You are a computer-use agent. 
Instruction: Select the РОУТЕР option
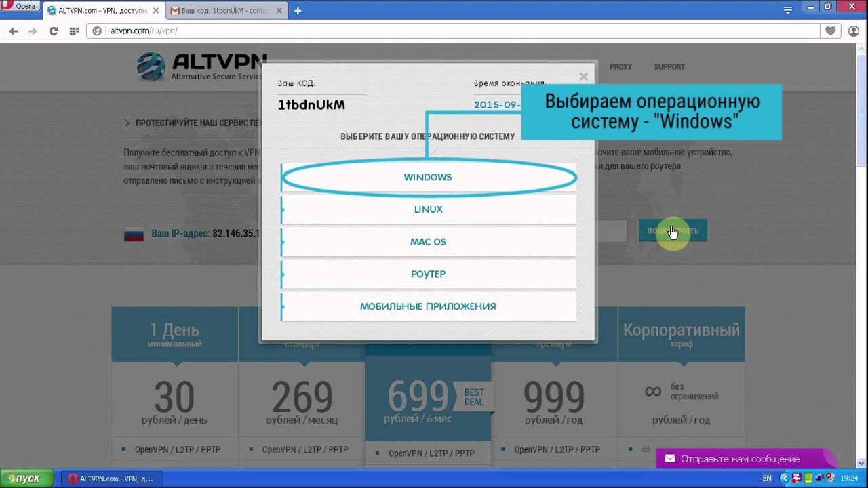pos(429,274)
